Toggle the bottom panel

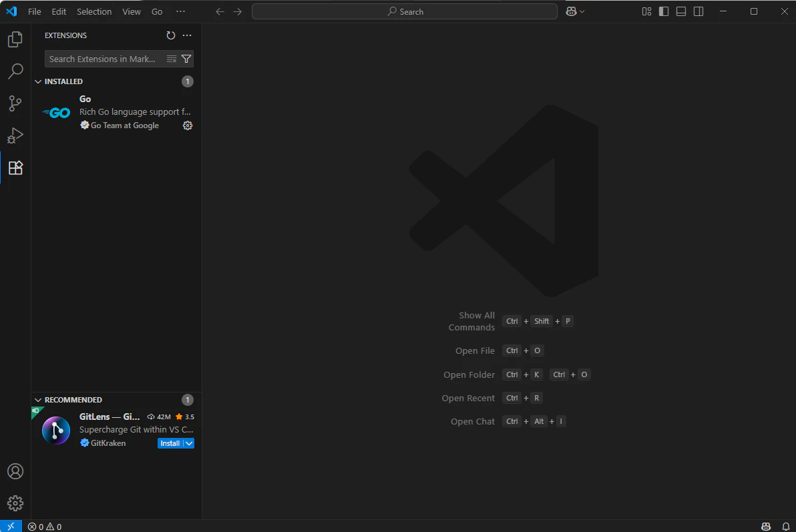pos(681,11)
